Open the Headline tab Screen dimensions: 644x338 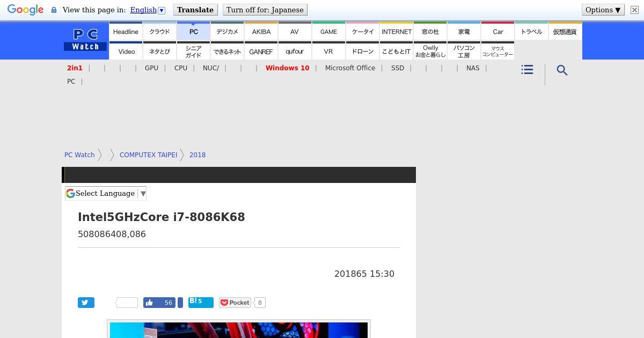126,31
